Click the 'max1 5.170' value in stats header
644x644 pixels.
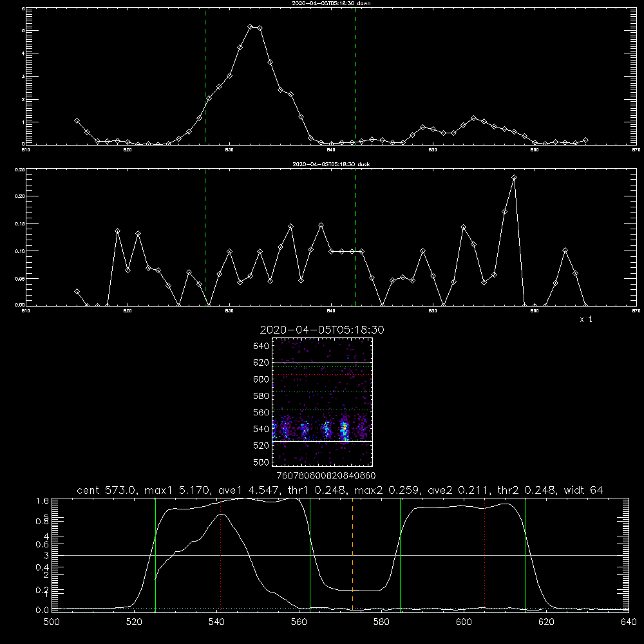click(178, 490)
